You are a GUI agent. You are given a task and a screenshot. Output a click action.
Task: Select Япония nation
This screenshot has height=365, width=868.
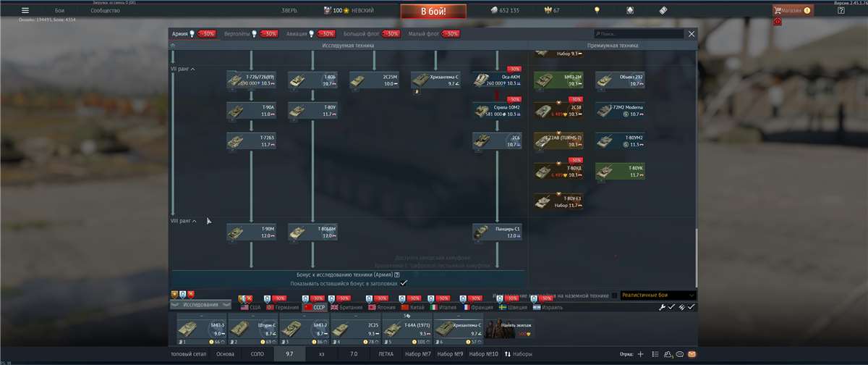pos(381,307)
